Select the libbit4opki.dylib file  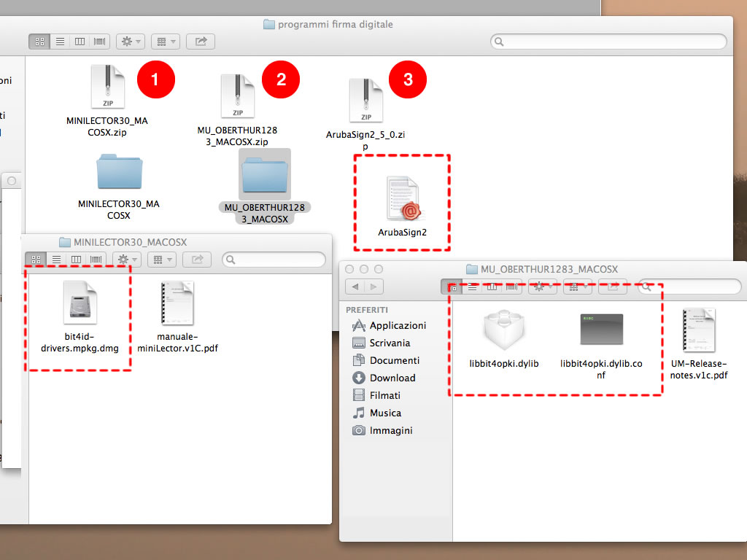504,332
